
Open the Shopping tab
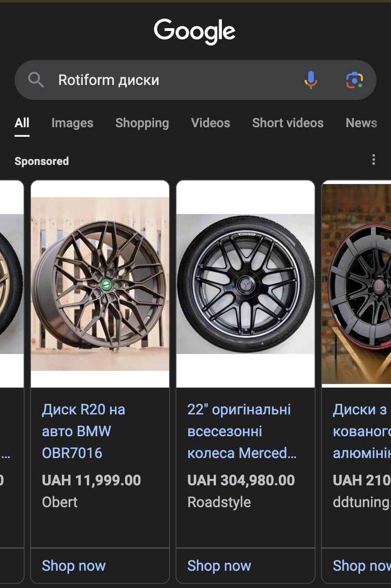[x=142, y=123]
